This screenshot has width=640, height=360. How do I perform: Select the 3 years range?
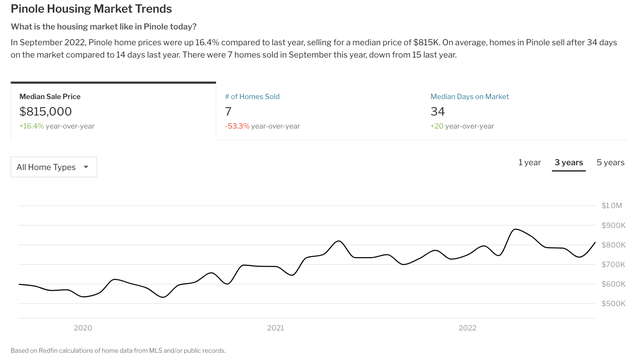click(569, 162)
